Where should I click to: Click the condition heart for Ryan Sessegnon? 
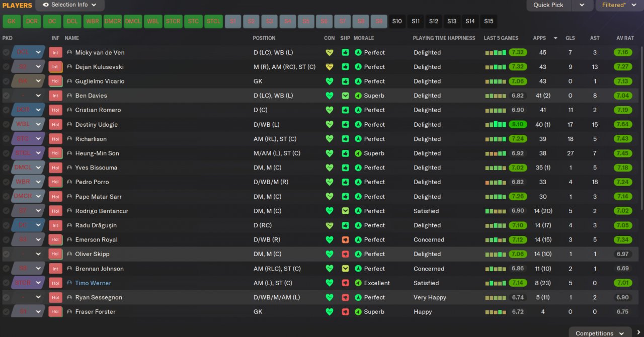[x=330, y=297]
